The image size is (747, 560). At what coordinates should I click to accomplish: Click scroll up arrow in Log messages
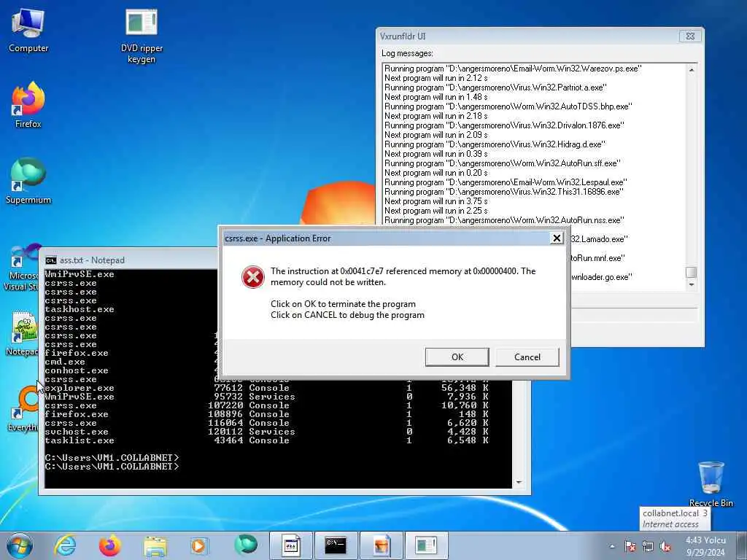point(691,69)
